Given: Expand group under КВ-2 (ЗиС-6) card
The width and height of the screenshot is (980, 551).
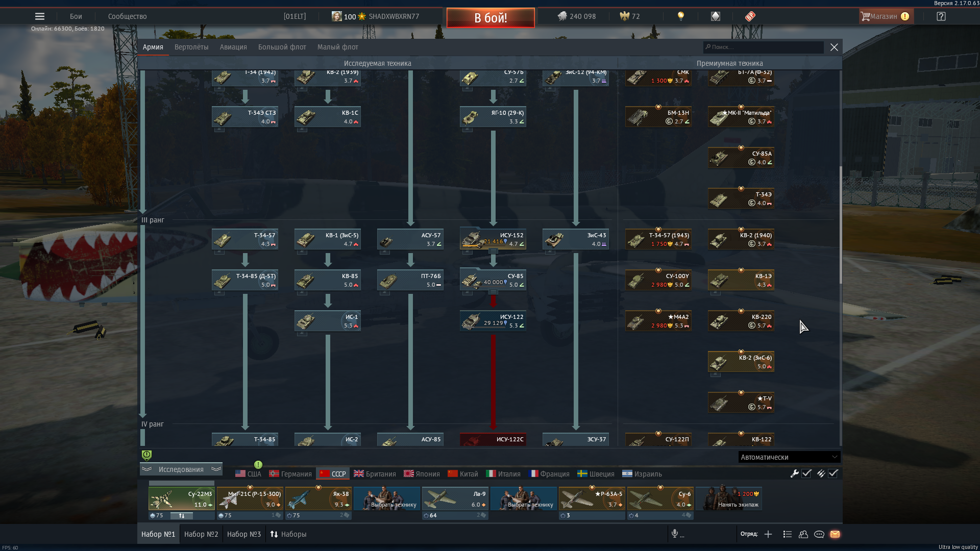Looking at the screenshot, I should pyautogui.click(x=716, y=374).
